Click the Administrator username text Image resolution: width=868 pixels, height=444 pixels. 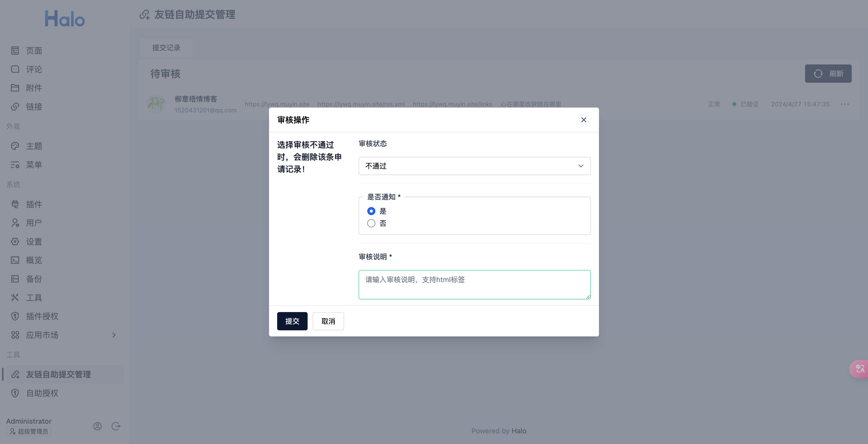coord(29,421)
